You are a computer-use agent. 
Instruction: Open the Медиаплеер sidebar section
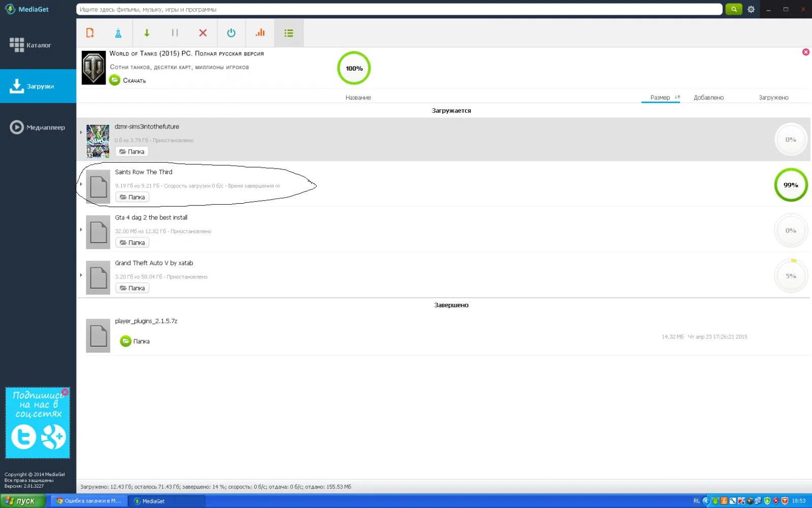(38, 127)
